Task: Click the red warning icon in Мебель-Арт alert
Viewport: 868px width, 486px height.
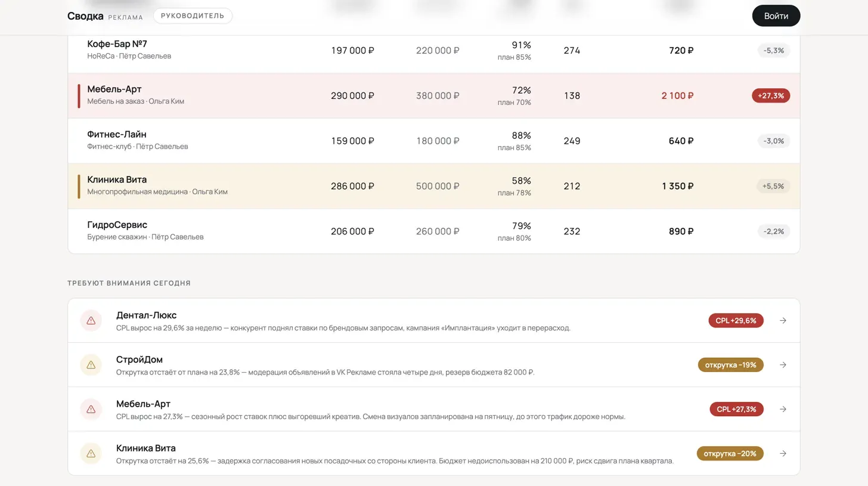Action: coord(91,409)
